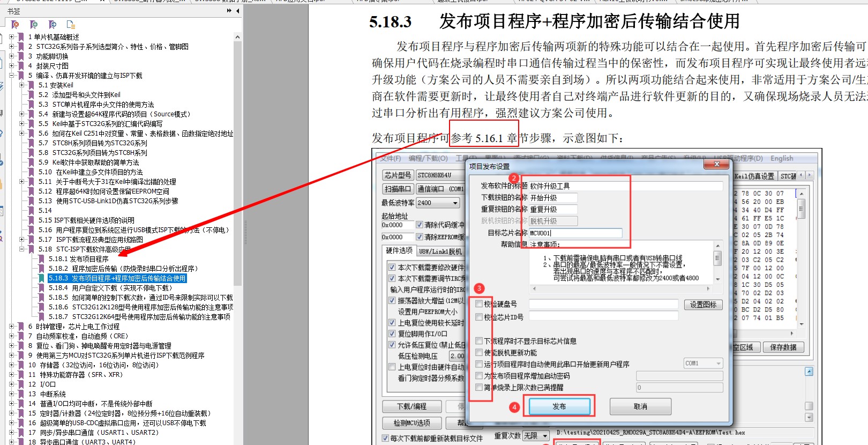Open bookmark 5.15 ISP下载相关硬件选项的说明
Viewport: 868px width, 445px height.
pos(86,220)
